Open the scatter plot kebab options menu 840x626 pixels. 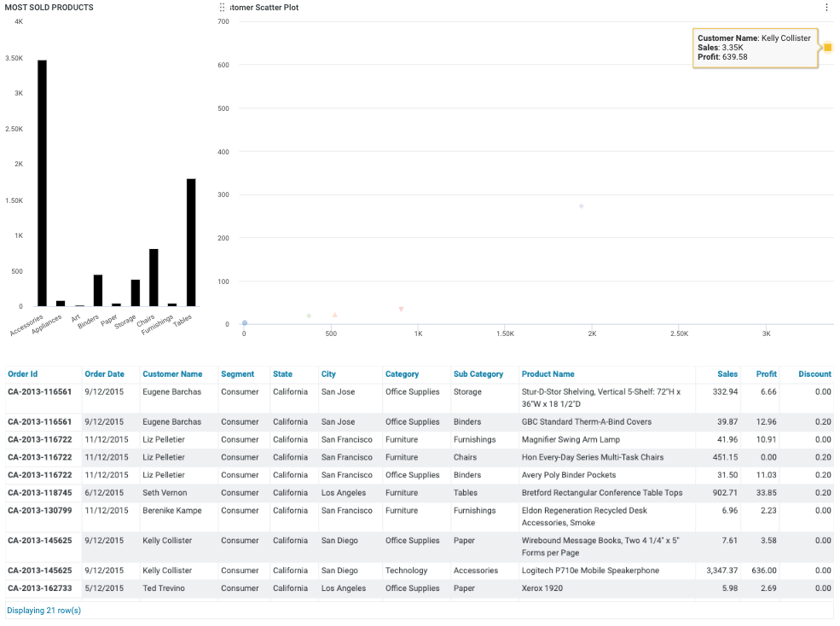[x=826, y=8]
